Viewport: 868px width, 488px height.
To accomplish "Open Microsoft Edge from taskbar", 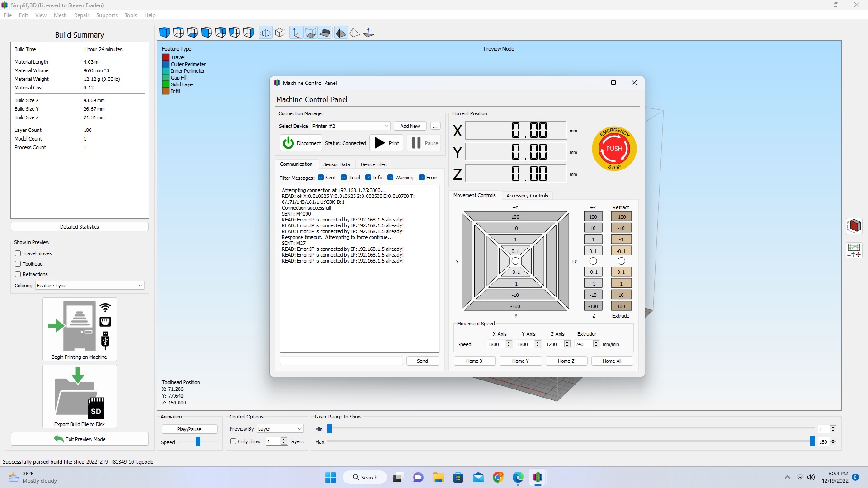I will 518,477.
